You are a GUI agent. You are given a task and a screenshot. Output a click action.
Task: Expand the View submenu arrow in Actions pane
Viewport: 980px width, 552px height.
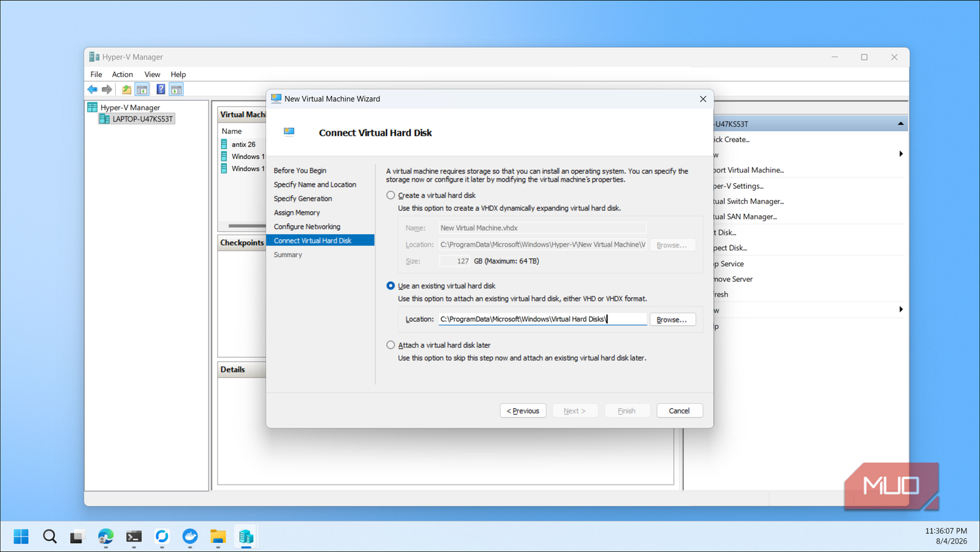pyautogui.click(x=901, y=310)
